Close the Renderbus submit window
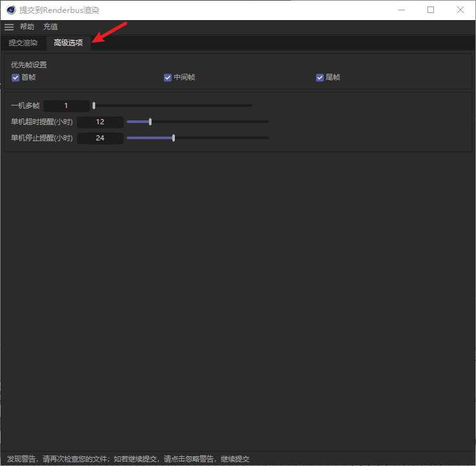 pos(460,10)
